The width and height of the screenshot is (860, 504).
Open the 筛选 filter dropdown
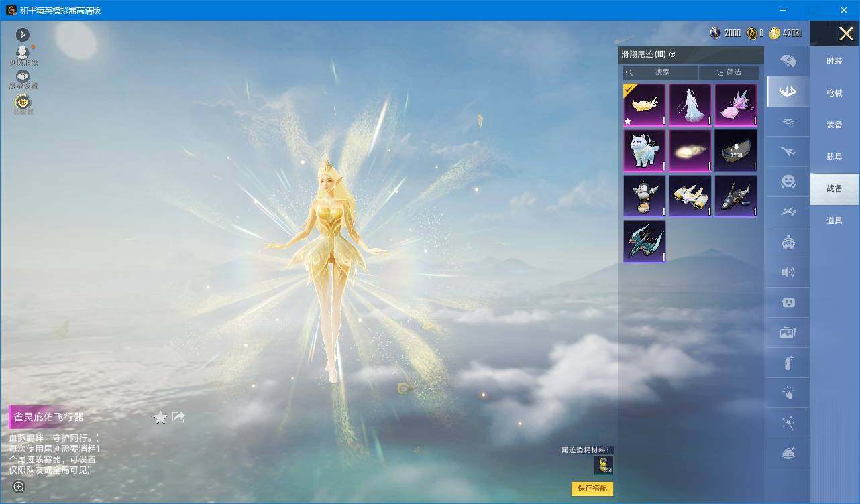click(729, 72)
